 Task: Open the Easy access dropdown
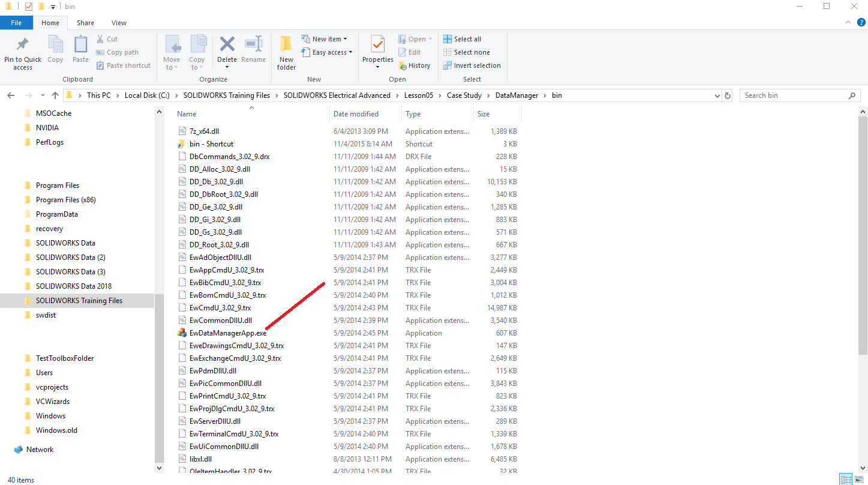pos(326,52)
